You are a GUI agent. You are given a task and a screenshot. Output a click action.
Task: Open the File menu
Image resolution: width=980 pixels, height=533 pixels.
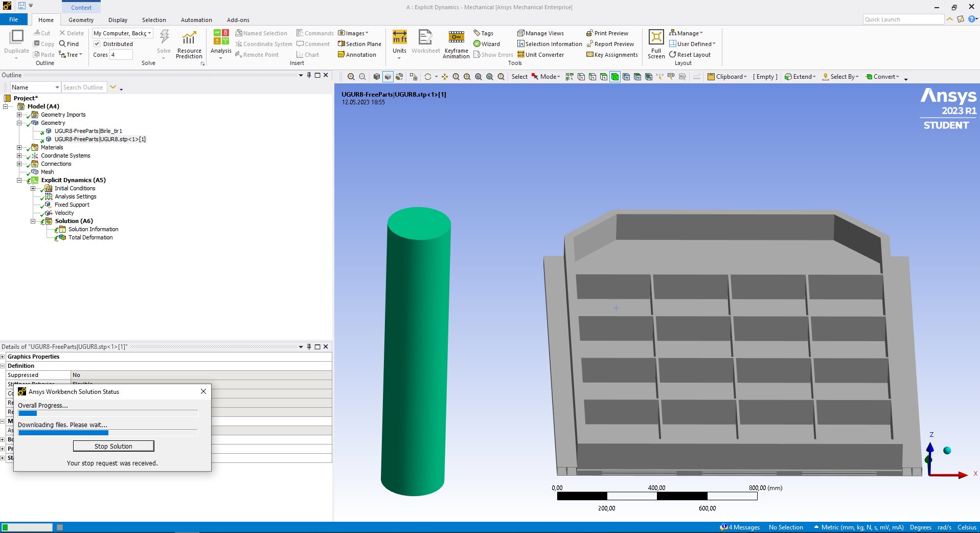[14, 19]
